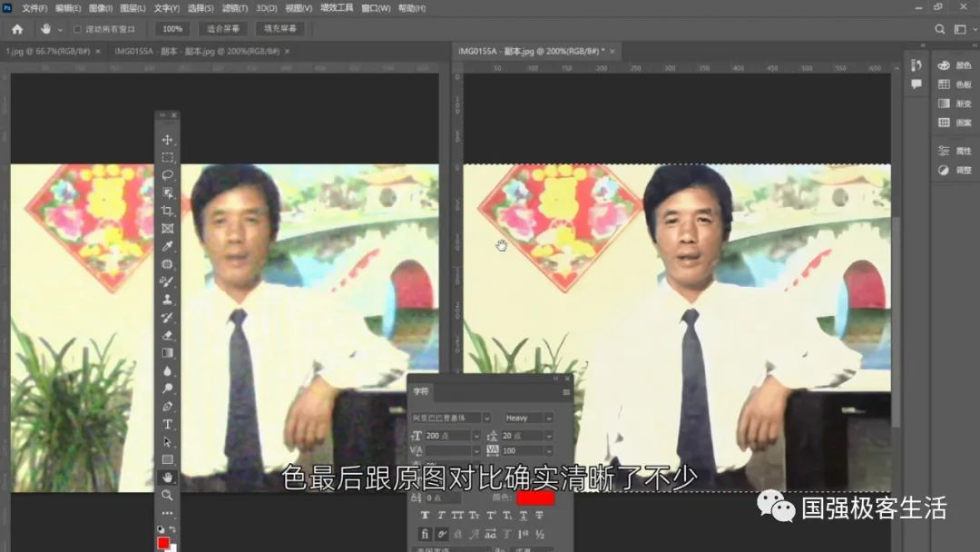Click the Home icon in options bar
The width and height of the screenshot is (980, 552).
[17, 29]
